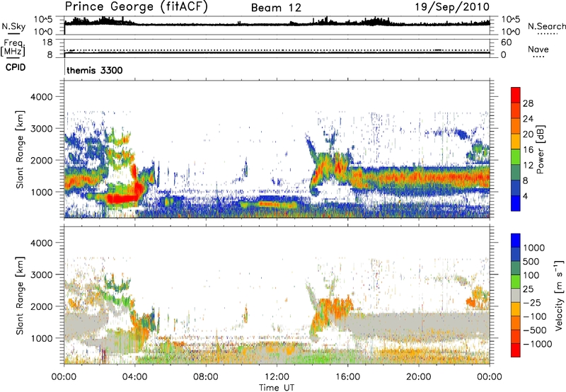This screenshot has height=392, width=566.
Task: Click the blue top of Velocity color bar
Action: click(516, 241)
